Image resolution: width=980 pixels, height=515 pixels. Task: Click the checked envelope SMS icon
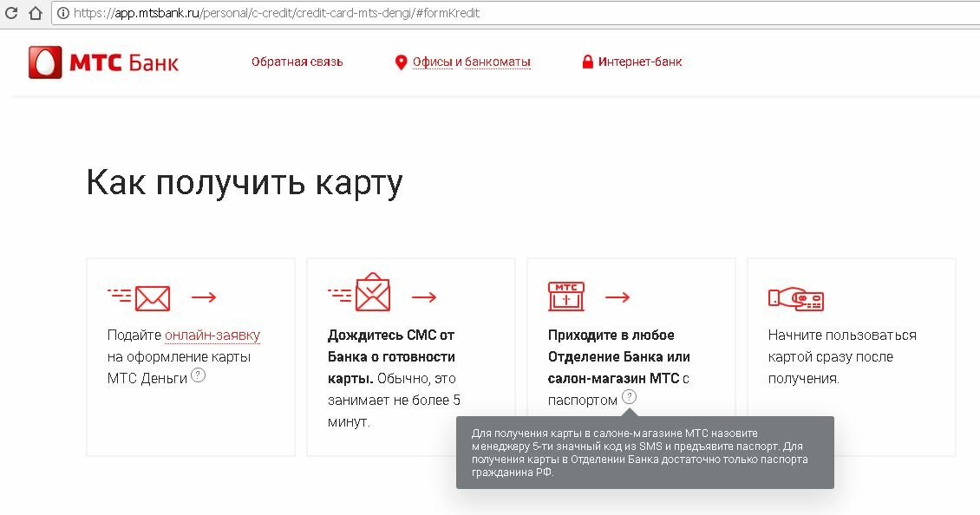click(359, 292)
